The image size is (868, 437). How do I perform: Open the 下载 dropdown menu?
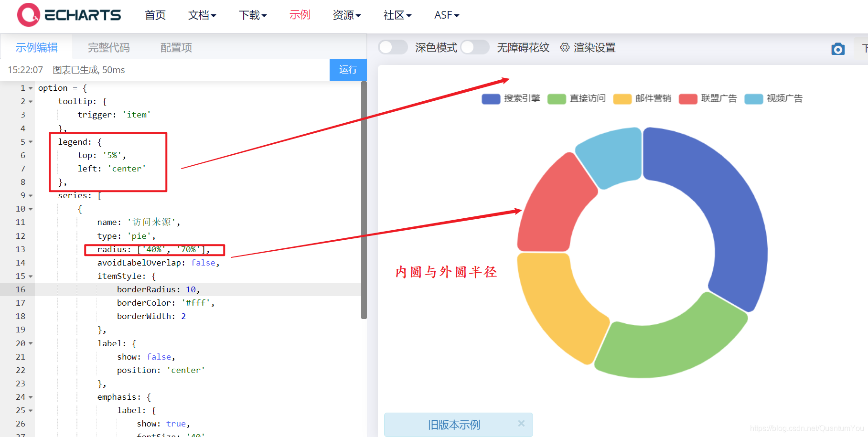253,15
